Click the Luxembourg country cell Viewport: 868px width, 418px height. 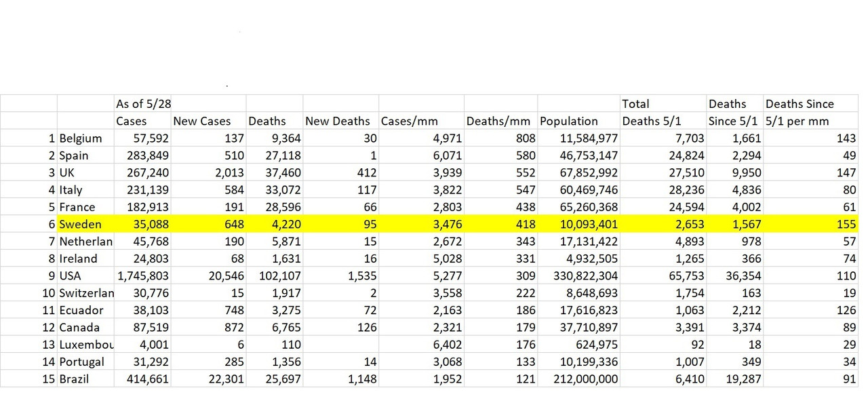coord(85,345)
